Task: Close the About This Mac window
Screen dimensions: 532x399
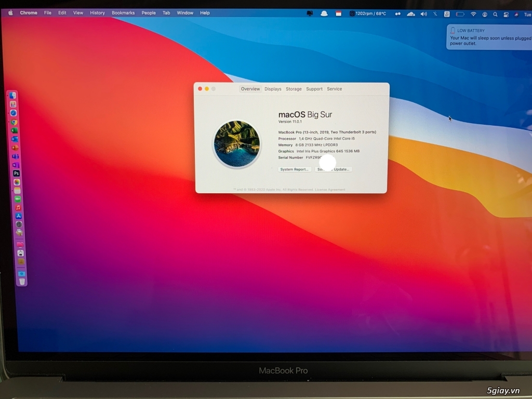Action: pos(200,89)
